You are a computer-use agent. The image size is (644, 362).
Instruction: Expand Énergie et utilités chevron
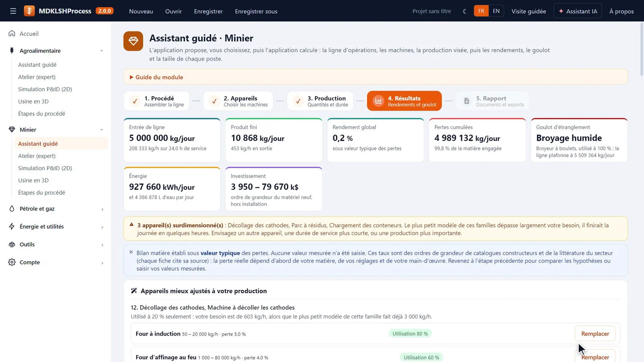point(102,227)
